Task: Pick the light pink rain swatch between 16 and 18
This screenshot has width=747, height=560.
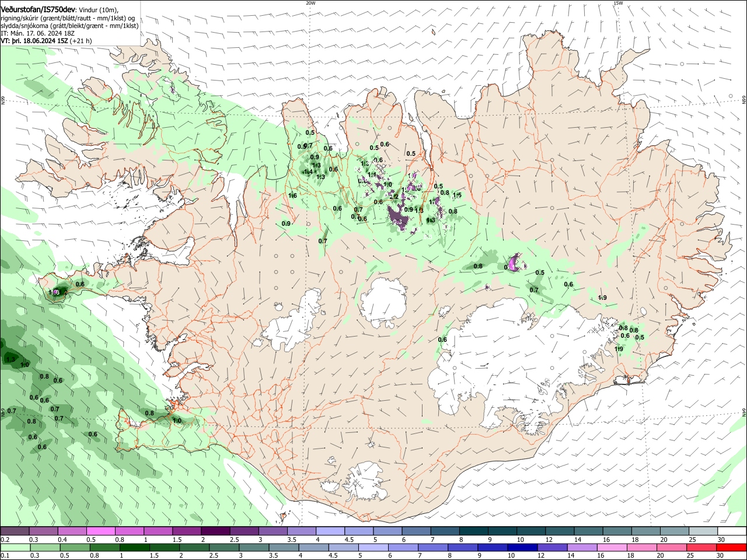Action: click(612, 548)
